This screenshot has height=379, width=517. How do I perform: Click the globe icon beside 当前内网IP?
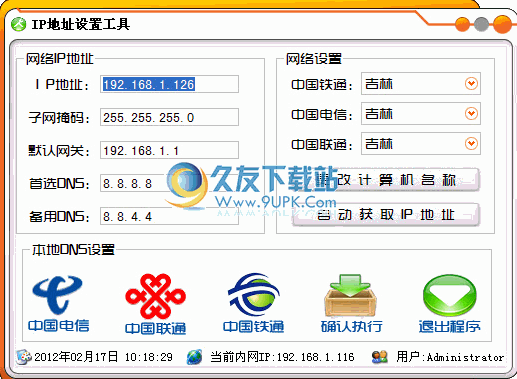[x=194, y=357]
